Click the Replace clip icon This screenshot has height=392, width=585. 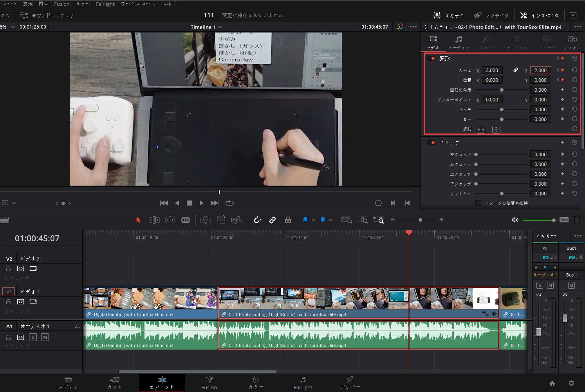(x=237, y=220)
